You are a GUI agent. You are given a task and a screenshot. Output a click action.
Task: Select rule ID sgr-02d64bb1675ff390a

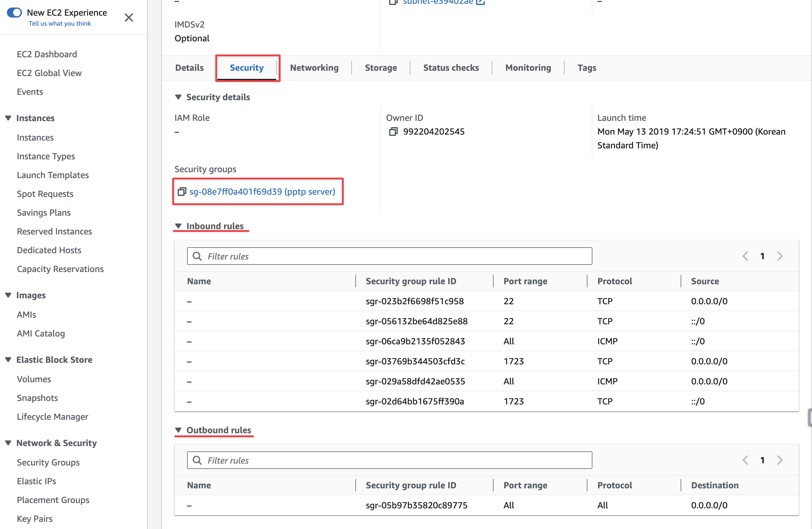(x=415, y=401)
